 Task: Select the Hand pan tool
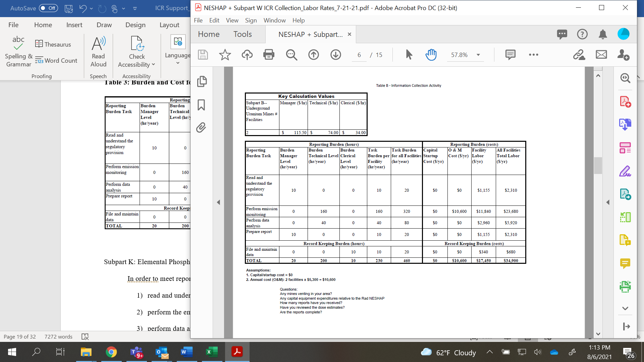tap(431, 55)
